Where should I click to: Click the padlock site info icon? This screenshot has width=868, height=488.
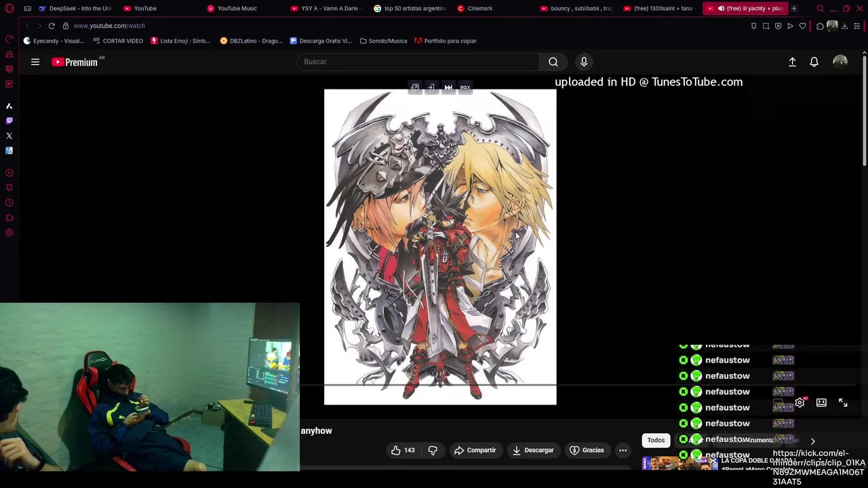(66, 26)
